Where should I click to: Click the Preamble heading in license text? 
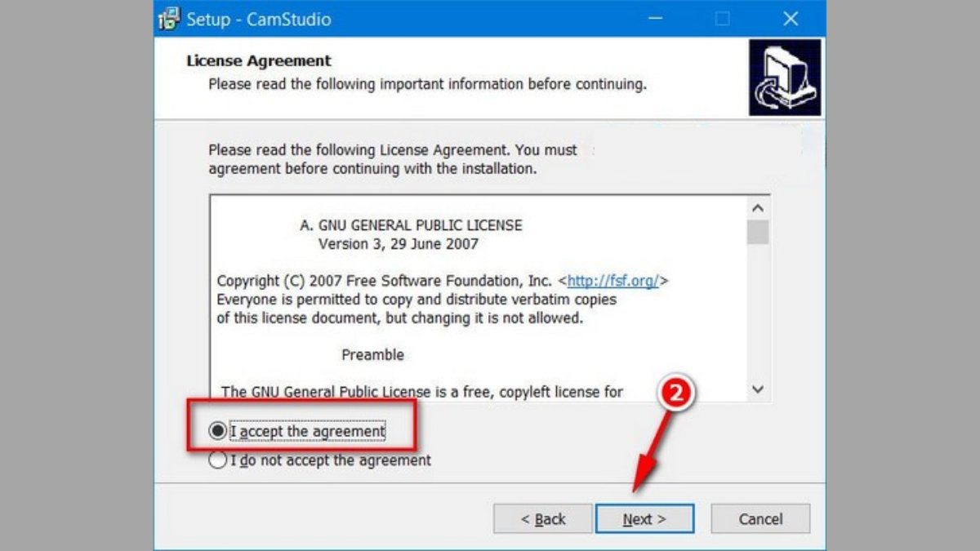click(x=372, y=354)
